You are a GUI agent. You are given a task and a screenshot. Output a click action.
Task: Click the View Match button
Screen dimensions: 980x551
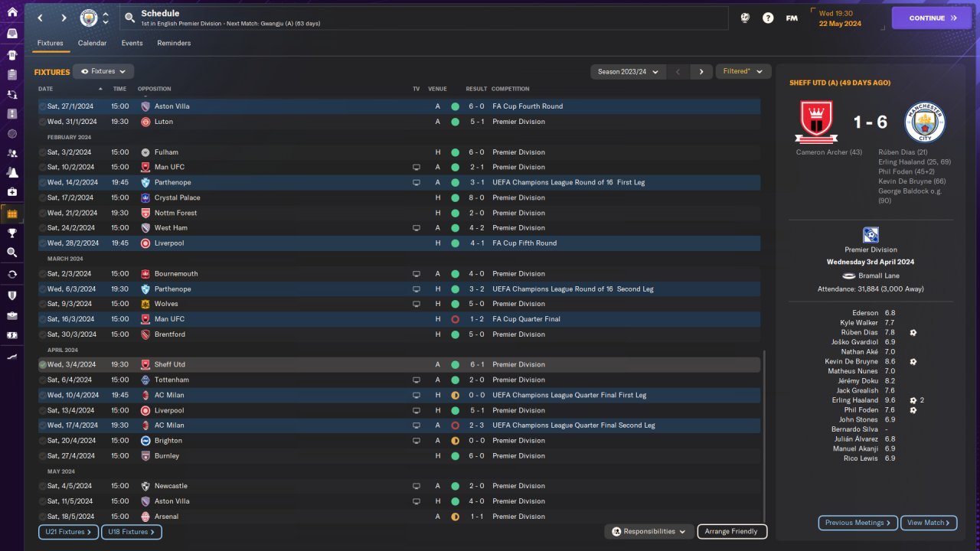coord(929,523)
